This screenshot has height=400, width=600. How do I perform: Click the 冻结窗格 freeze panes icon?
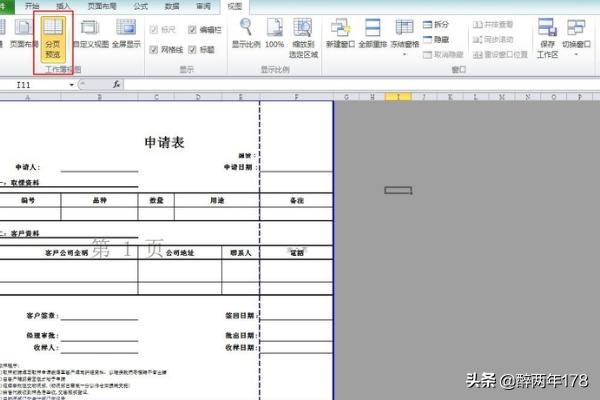click(x=404, y=29)
